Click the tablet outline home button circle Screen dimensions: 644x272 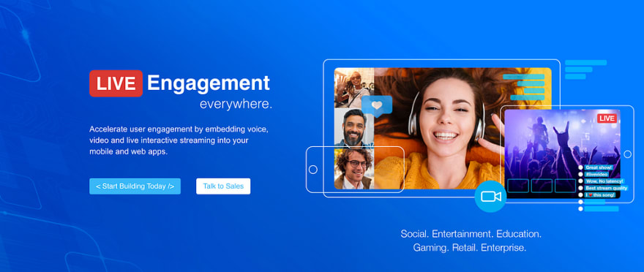click(628, 154)
